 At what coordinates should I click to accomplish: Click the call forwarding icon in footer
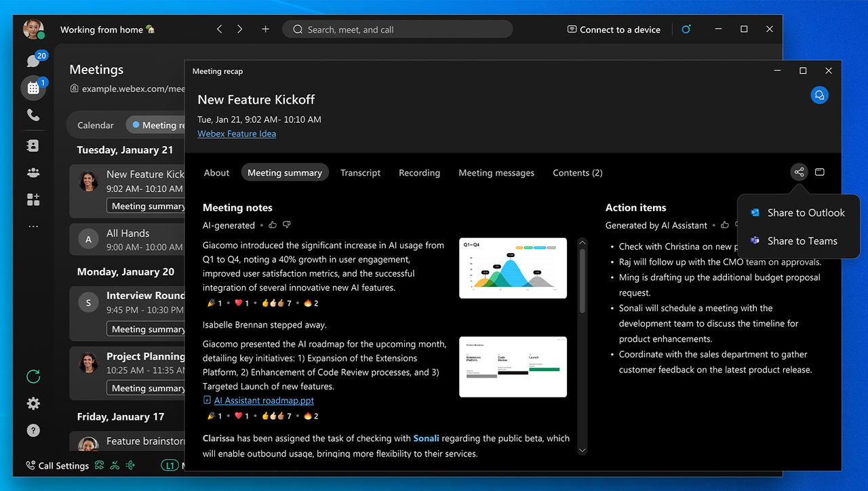100,465
